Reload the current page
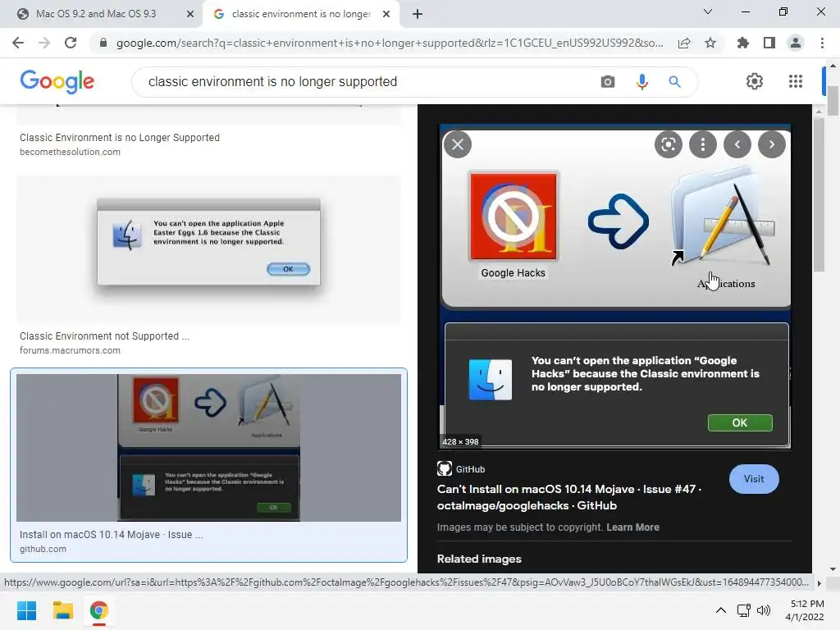840x630 pixels. point(71,43)
